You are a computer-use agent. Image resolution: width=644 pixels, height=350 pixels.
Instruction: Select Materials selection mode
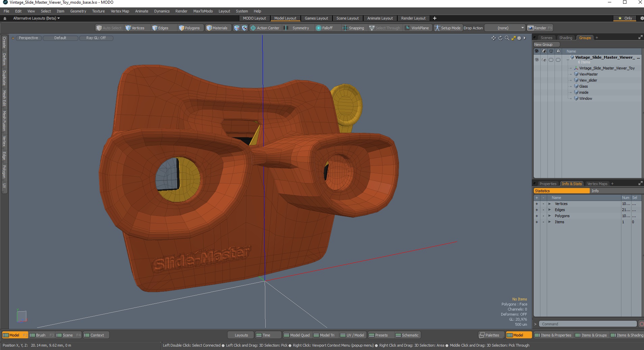pyautogui.click(x=217, y=28)
